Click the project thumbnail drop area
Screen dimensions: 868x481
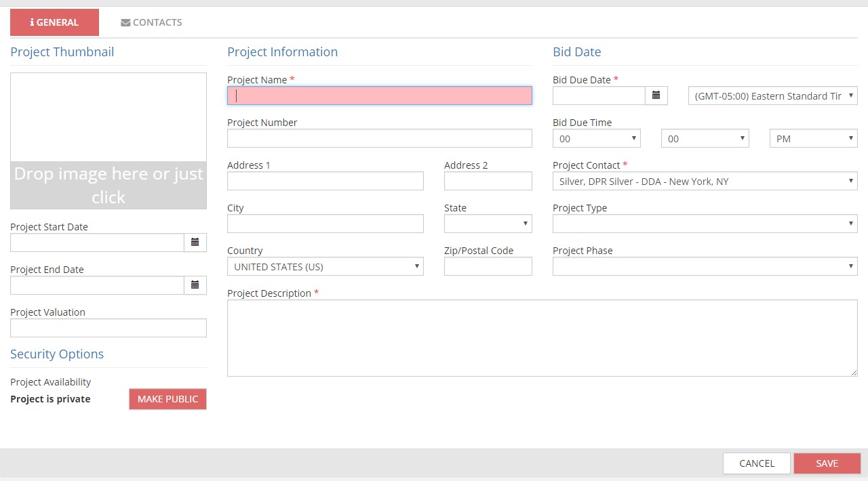tap(108, 141)
